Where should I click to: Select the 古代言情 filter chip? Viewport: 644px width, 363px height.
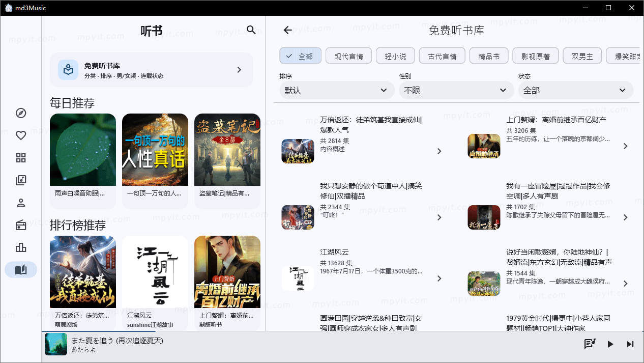click(x=442, y=56)
